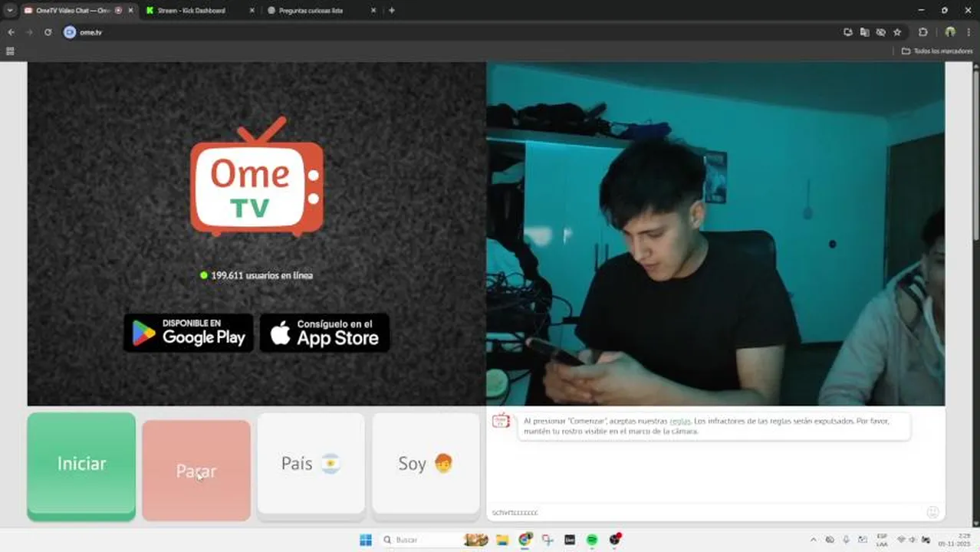Image resolution: width=980 pixels, height=552 pixels.
Task: Click the recording indicator on OmeTV tab
Action: (117, 11)
